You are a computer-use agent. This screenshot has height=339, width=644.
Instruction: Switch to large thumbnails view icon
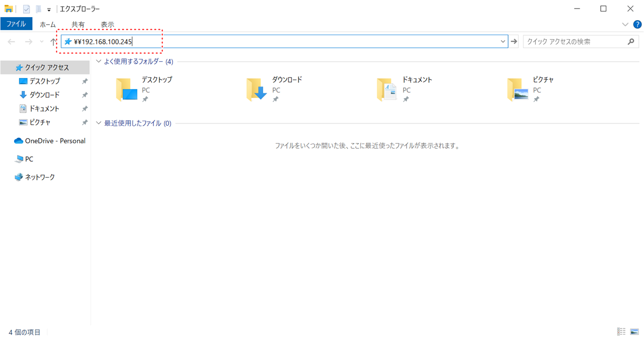point(634,331)
